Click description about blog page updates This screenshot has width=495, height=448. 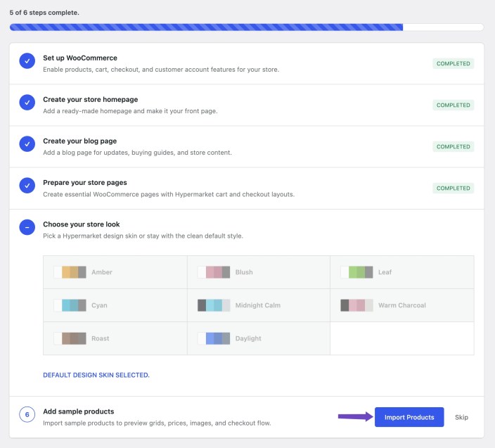137,153
